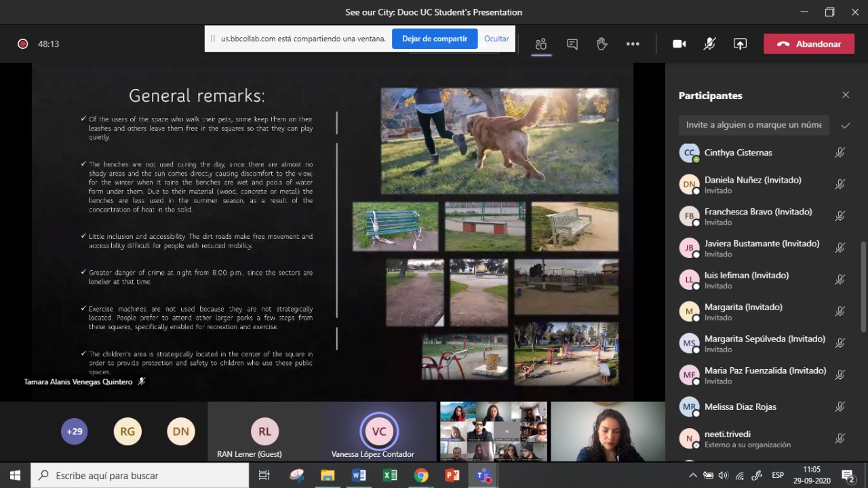
Task: Select Vanessa López Contador's video tile
Action: (x=379, y=432)
